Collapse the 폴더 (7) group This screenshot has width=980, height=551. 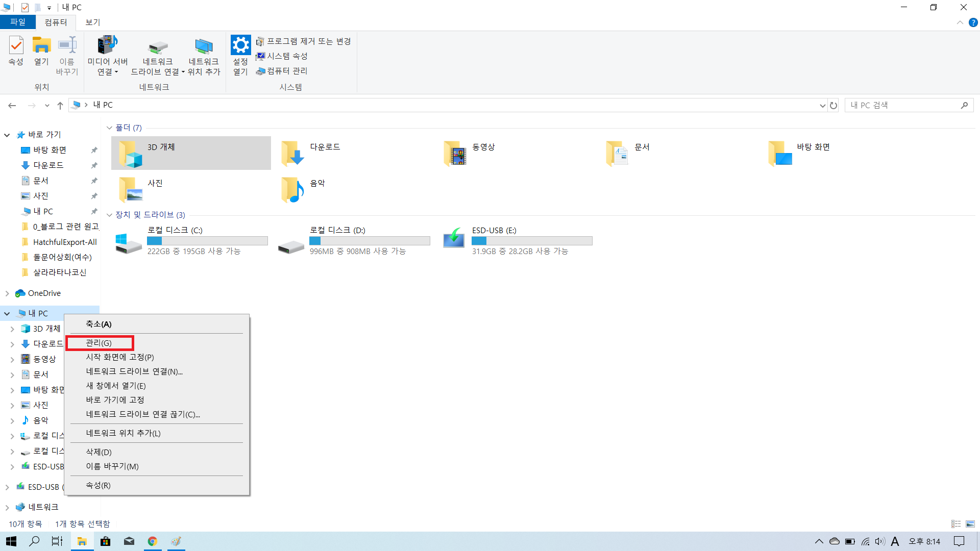[109, 128]
